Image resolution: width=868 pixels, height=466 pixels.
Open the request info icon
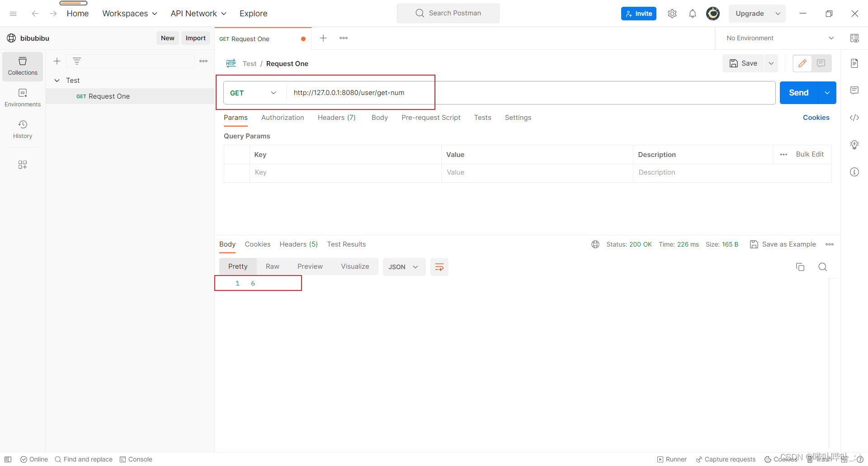854,172
